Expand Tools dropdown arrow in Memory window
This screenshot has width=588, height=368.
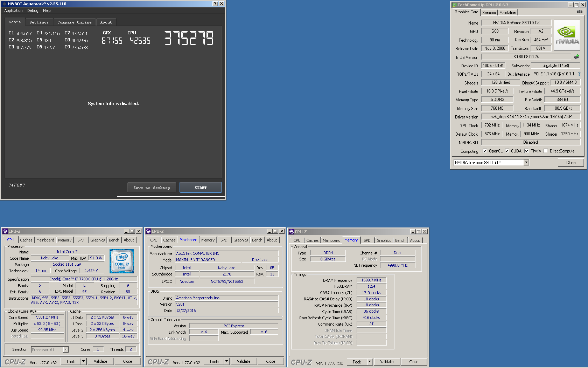370,362
